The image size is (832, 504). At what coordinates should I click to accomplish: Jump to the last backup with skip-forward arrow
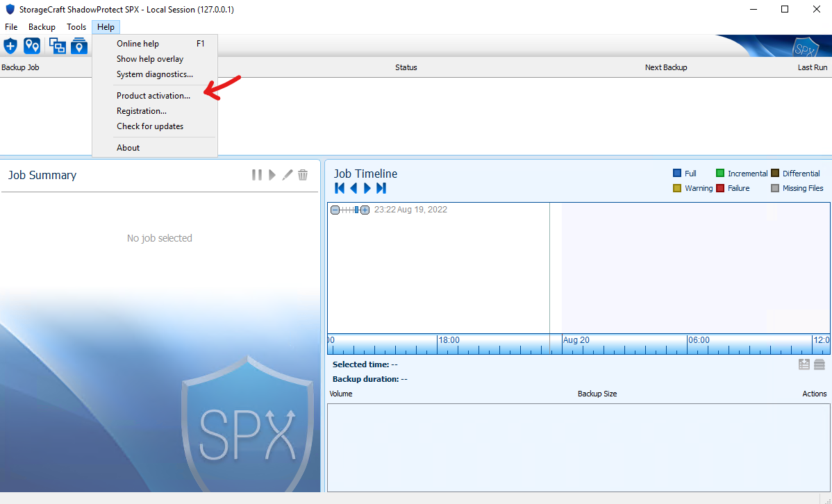click(381, 187)
